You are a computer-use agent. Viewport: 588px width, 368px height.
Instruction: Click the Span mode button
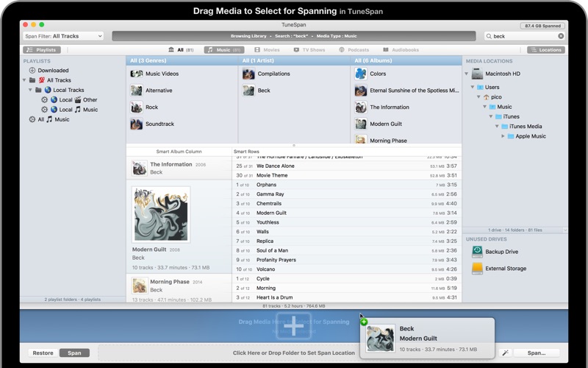(x=74, y=353)
